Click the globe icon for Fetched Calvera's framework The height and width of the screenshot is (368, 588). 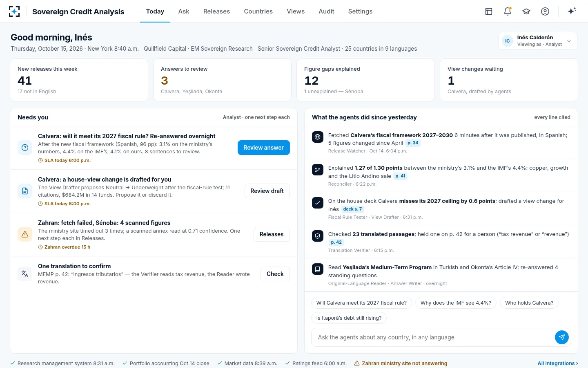[318, 137]
